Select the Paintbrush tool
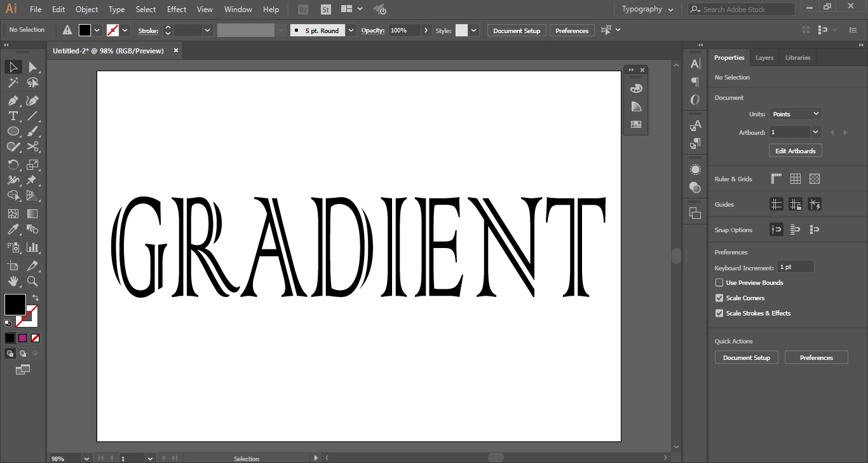The height and width of the screenshot is (463, 868). (32, 131)
